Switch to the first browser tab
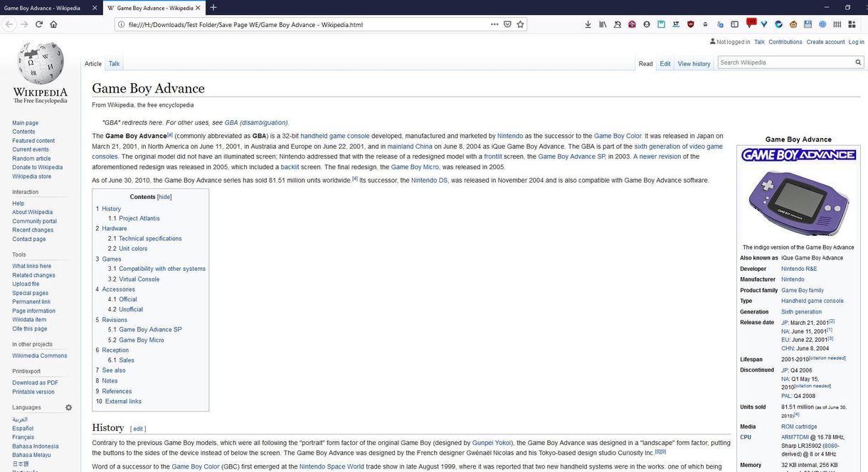The height and width of the screenshot is (472, 868). click(50, 8)
